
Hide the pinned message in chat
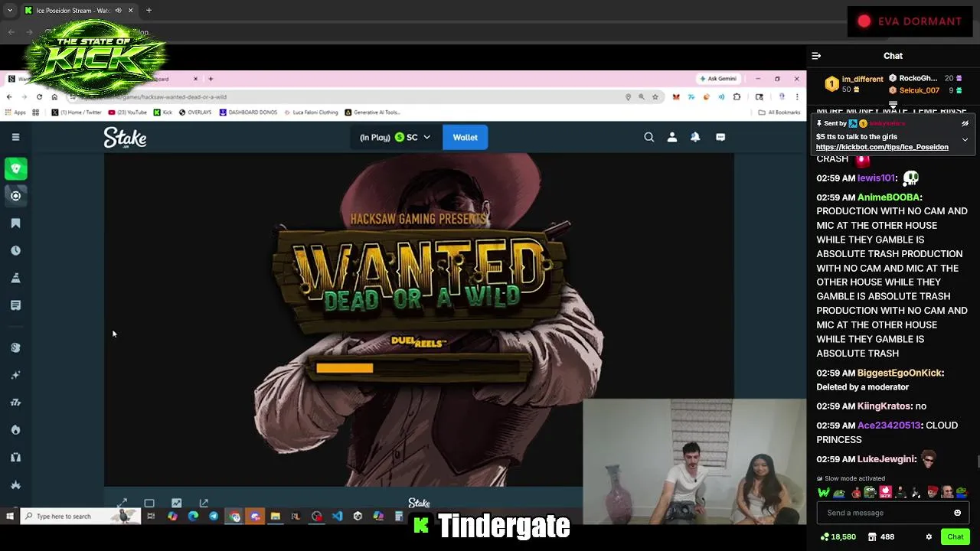(x=965, y=123)
